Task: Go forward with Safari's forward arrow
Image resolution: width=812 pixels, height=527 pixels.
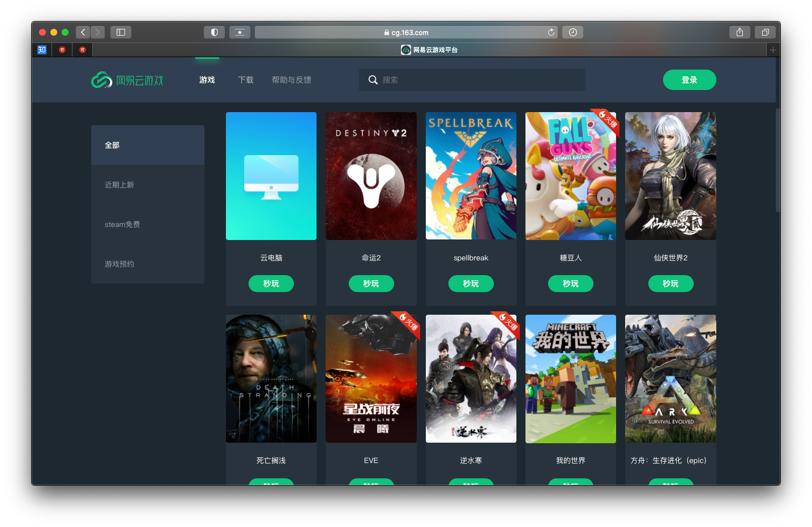Action: click(x=97, y=32)
